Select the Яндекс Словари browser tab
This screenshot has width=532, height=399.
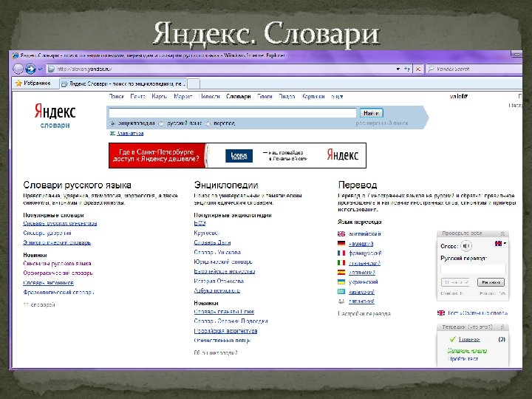(123, 83)
